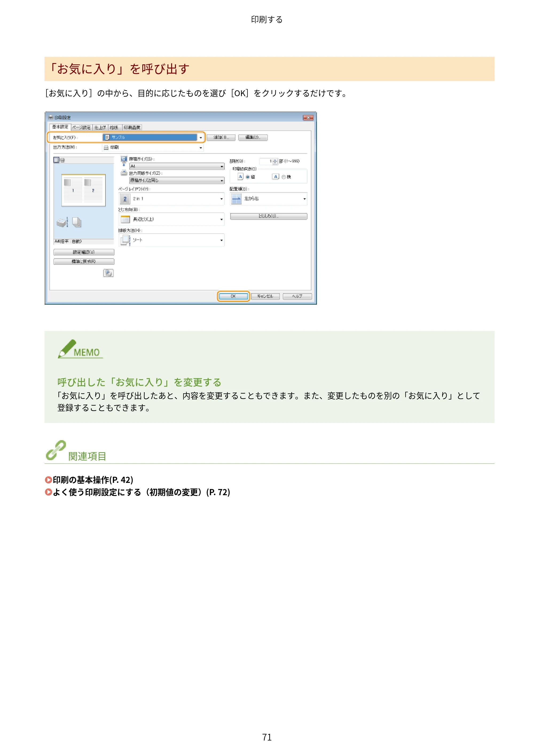
Task: Open the 仕上げ tab
Action: click(100, 127)
